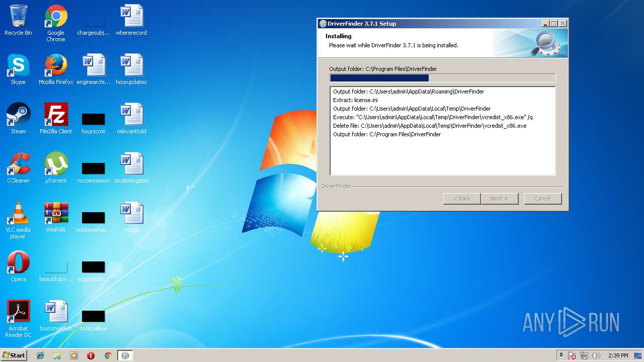
Task: Click the Temp\DriverFinder output folder log line
Action: tap(412, 109)
